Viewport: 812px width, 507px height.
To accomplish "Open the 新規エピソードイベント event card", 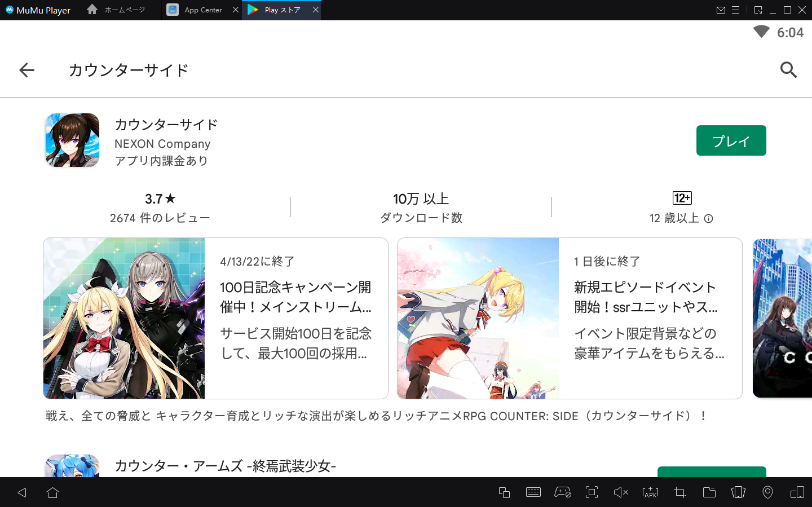I will tap(570, 318).
